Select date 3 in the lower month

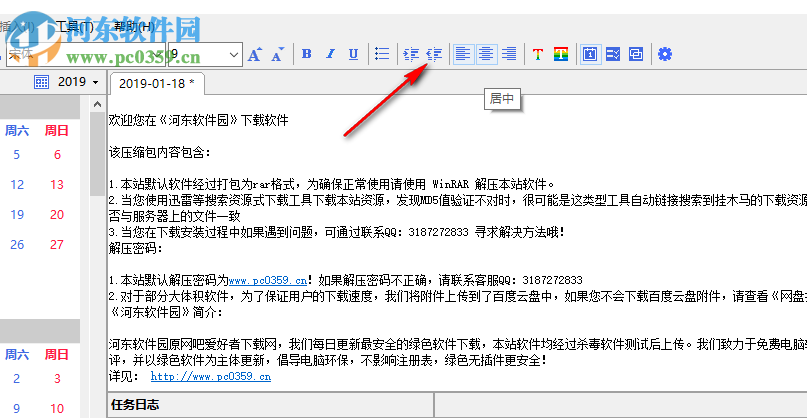tap(57, 379)
